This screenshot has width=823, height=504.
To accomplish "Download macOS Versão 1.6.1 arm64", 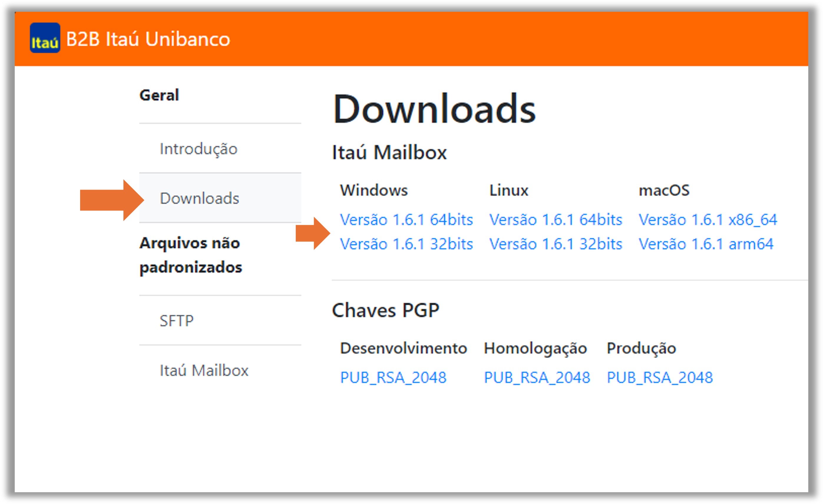I will click(706, 244).
